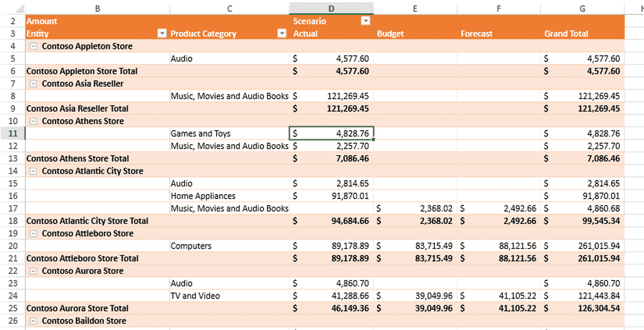Viewport: 644px width, 330px height.
Task: Open the Product Category filter dropdown
Action: [282, 34]
